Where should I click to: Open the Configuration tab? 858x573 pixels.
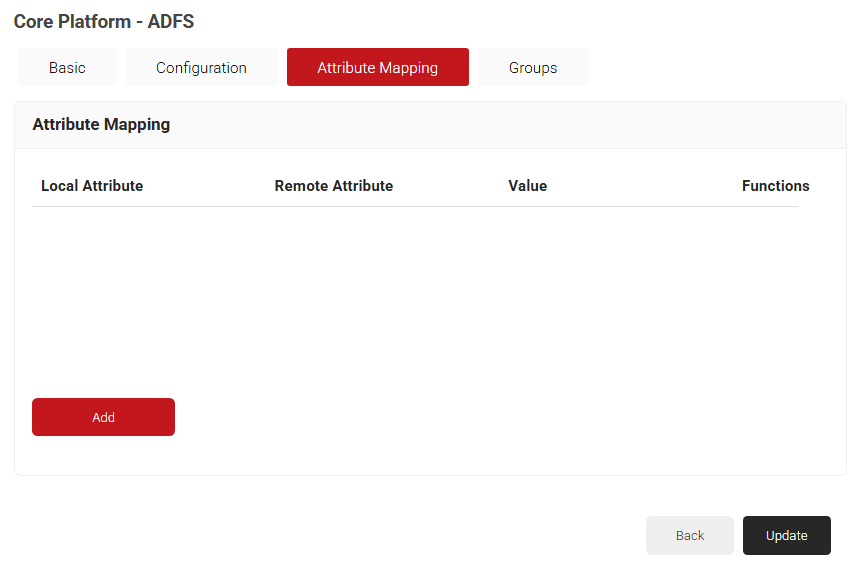click(x=201, y=68)
